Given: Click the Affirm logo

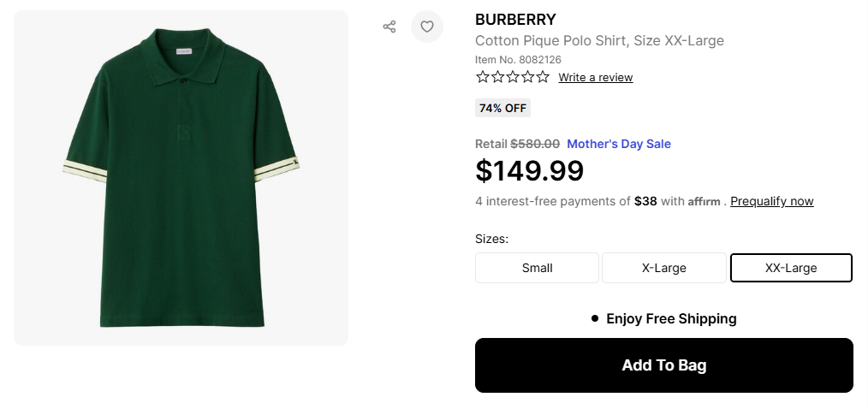Looking at the screenshot, I should (x=705, y=202).
